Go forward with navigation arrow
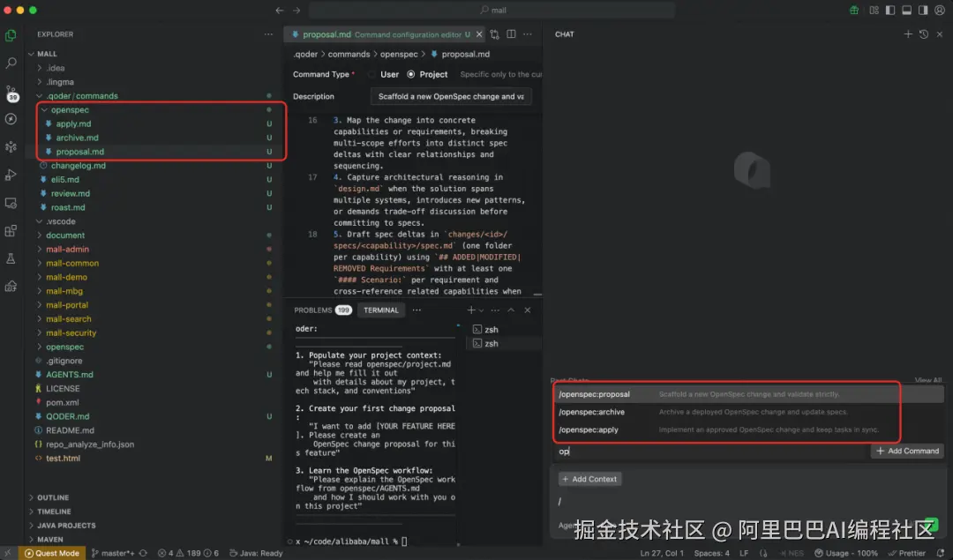This screenshot has width=953, height=560. point(296,11)
